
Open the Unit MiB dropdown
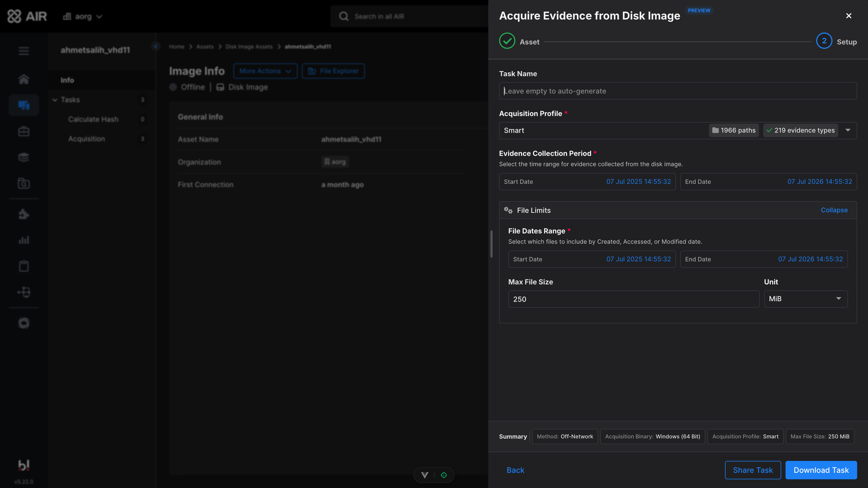click(806, 299)
